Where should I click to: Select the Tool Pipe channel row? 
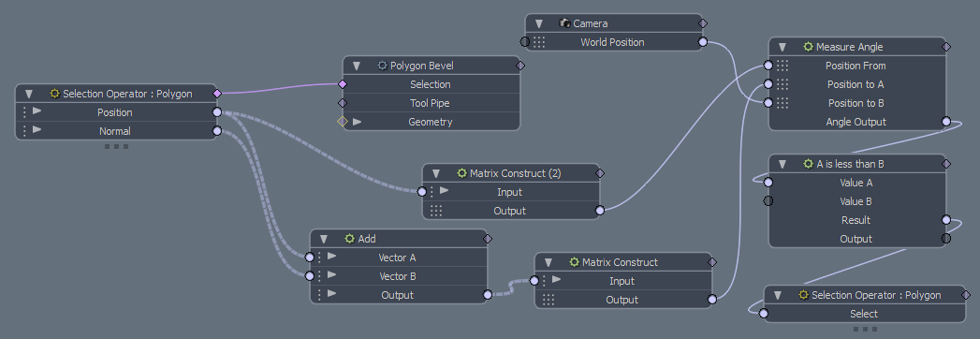click(x=431, y=103)
